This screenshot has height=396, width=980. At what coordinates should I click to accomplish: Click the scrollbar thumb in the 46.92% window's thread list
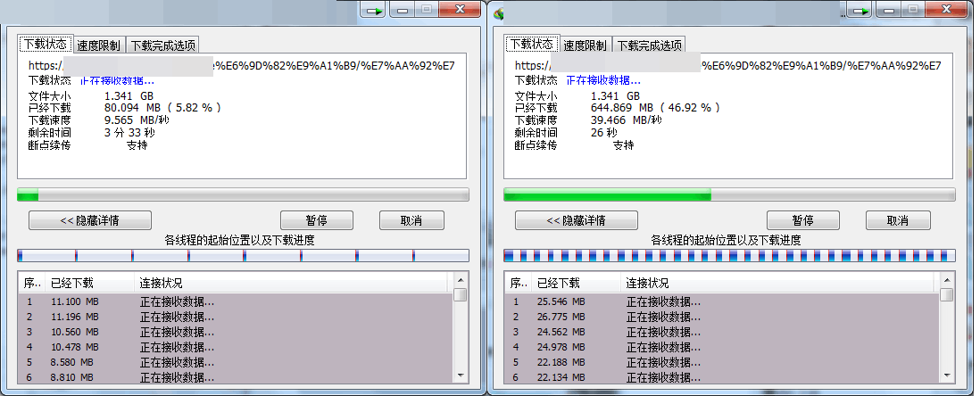click(x=947, y=295)
